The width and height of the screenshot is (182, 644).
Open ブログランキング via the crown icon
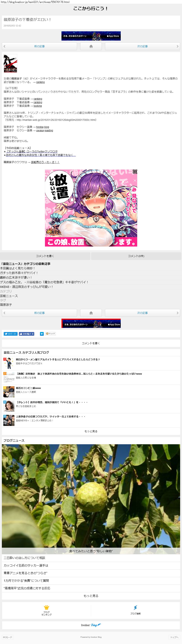click(x=46, y=610)
